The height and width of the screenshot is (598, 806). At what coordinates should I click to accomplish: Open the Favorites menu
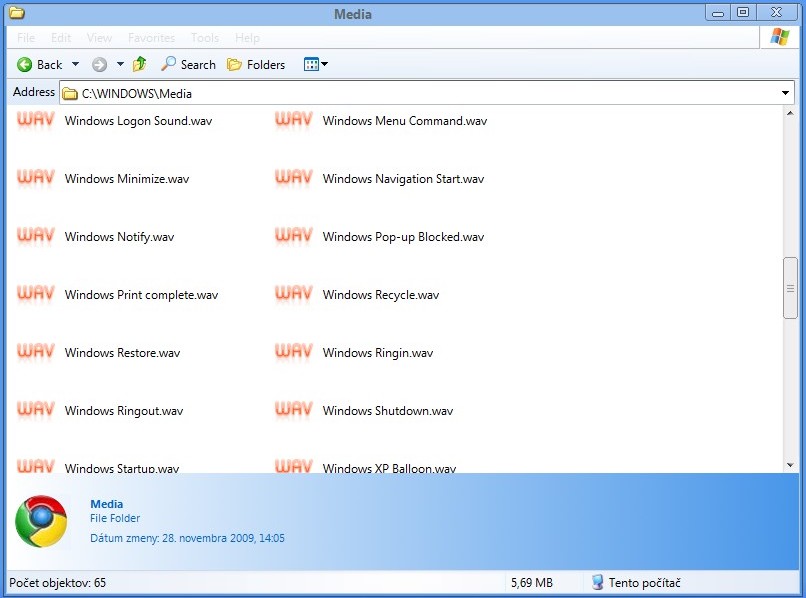pyautogui.click(x=151, y=38)
